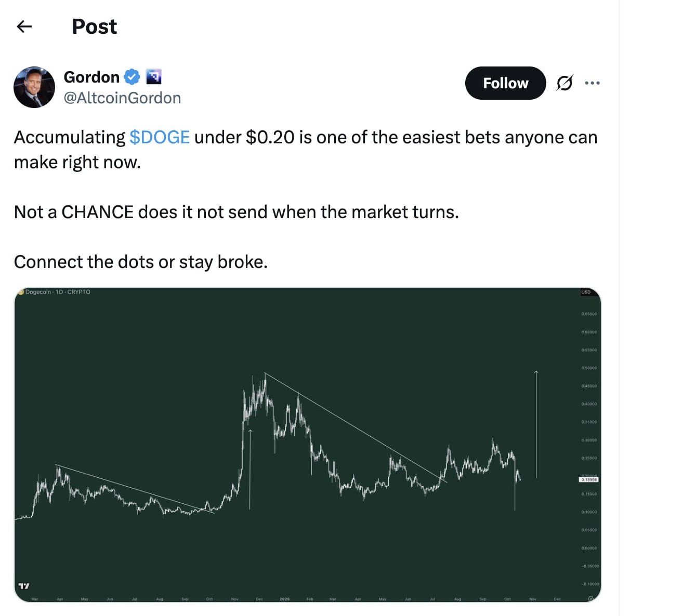Click the 0.18998 current price marker
683x616 pixels.
click(589, 479)
